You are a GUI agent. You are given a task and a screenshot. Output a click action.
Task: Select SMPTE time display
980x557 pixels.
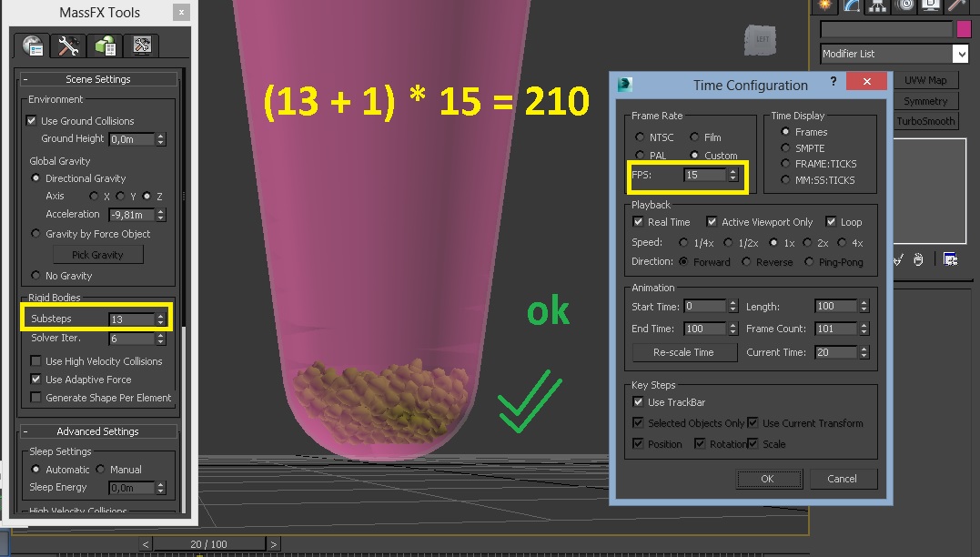(x=785, y=147)
